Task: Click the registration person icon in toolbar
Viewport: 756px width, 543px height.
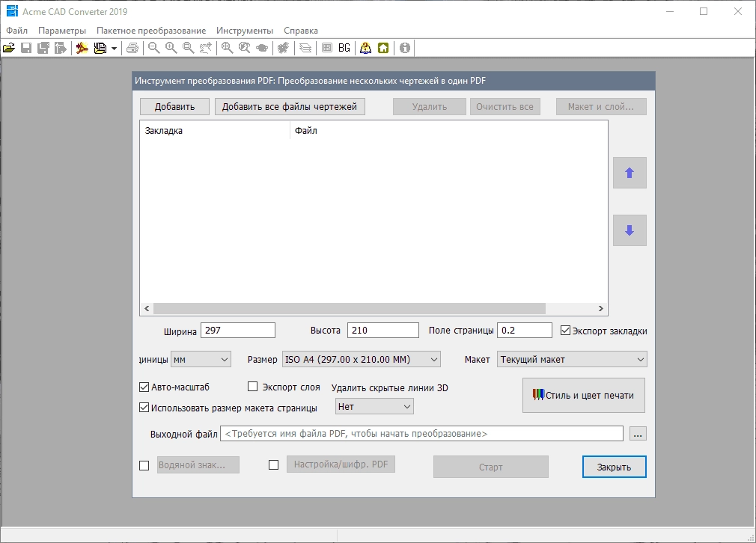Action: click(x=366, y=48)
